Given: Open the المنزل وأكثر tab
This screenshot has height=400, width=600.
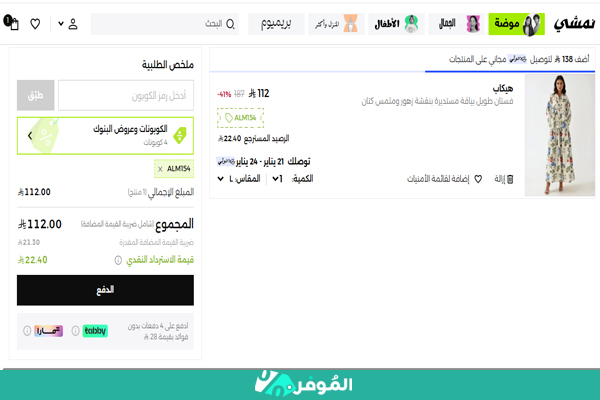Looking at the screenshot, I should [x=336, y=24].
